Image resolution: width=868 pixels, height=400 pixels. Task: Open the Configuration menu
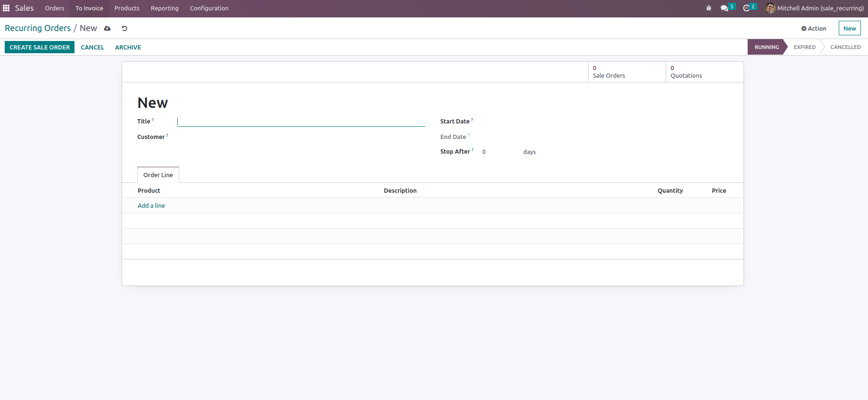coord(209,8)
